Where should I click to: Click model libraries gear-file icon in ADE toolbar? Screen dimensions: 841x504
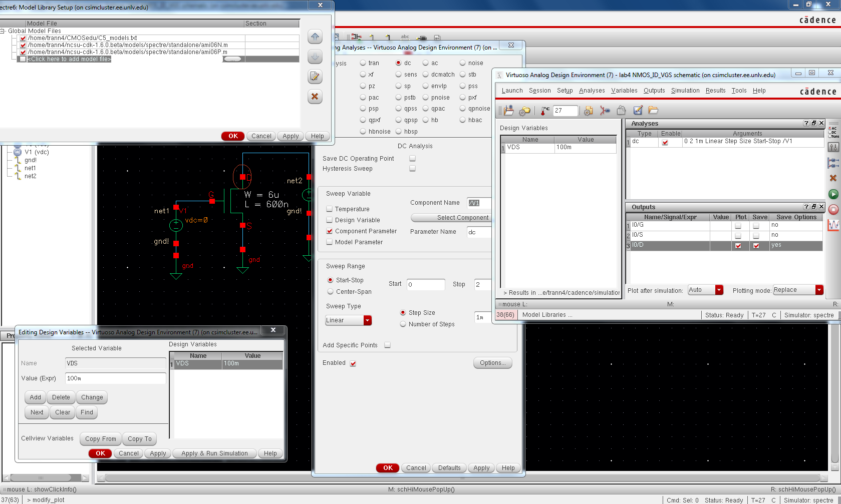point(589,111)
